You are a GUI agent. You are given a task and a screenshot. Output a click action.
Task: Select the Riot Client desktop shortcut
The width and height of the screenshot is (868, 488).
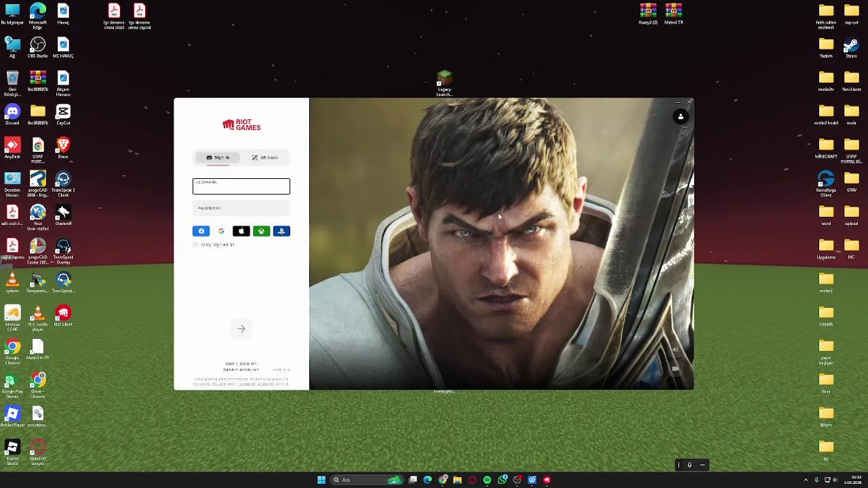tap(63, 317)
